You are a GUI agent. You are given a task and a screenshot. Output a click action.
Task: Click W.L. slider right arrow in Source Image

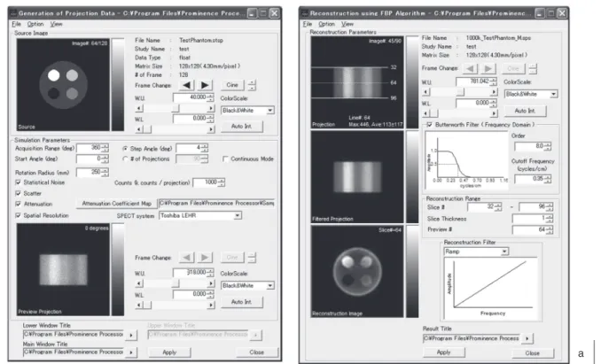pos(210,130)
